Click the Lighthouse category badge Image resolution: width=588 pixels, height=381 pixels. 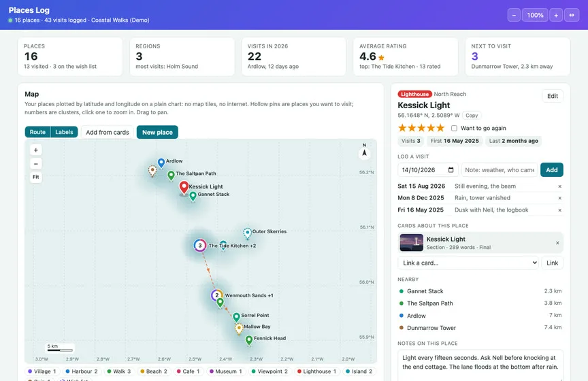pos(414,94)
